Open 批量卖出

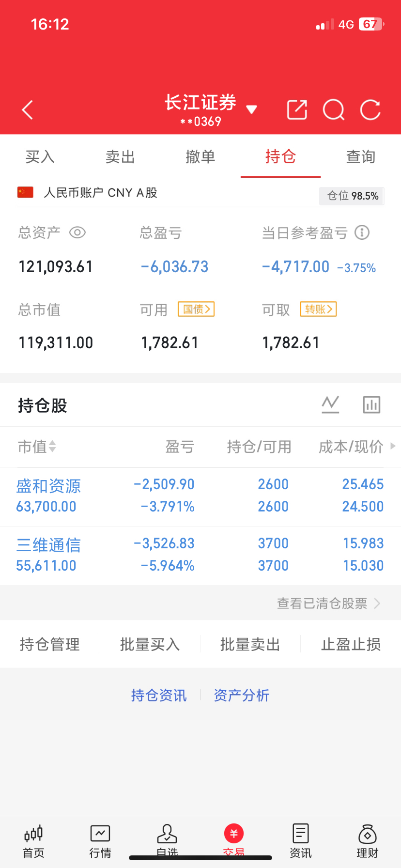coord(250,644)
